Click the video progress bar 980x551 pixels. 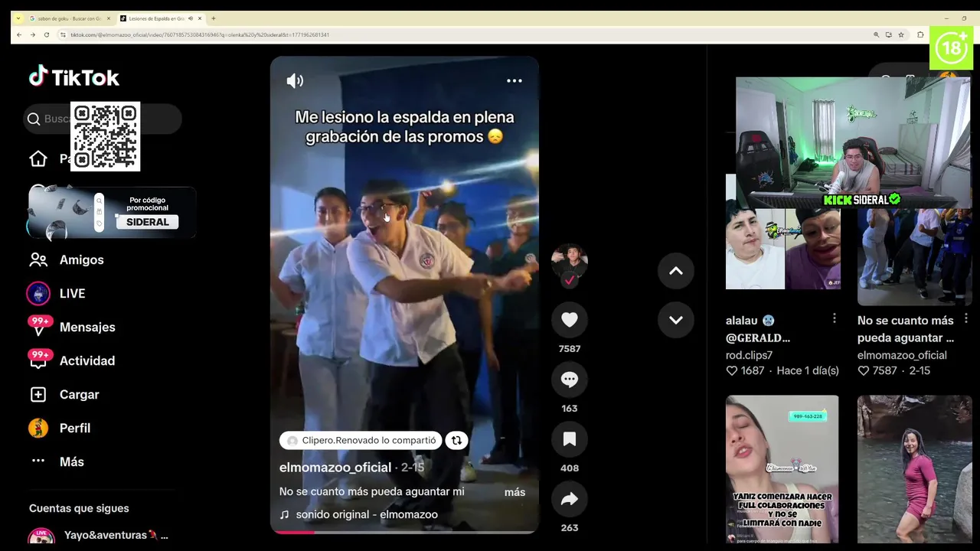point(404,531)
